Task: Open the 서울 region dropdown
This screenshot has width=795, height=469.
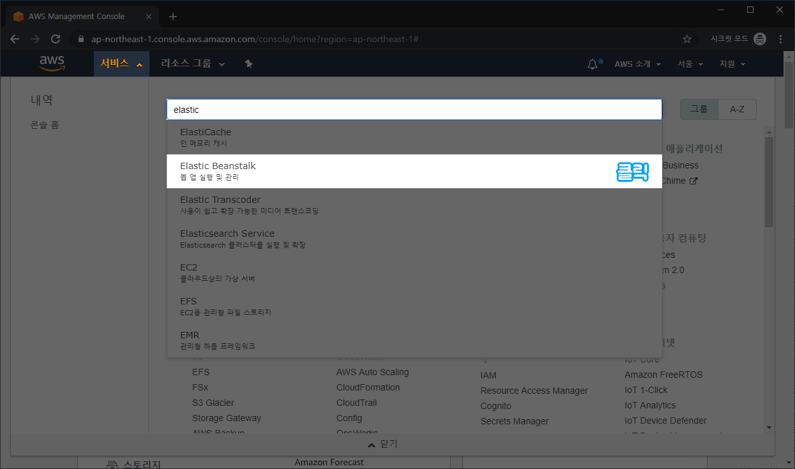Action: pyautogui.click(x=690, y=64)
